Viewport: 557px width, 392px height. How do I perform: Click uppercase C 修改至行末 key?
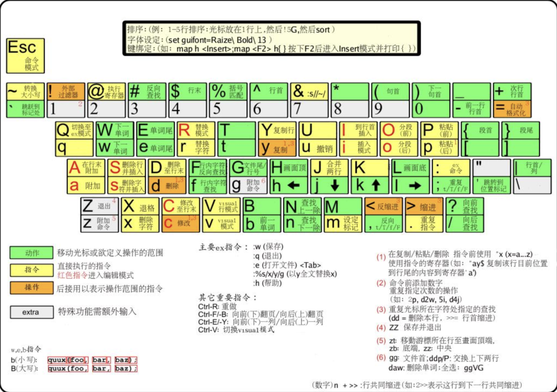[181, 207]
